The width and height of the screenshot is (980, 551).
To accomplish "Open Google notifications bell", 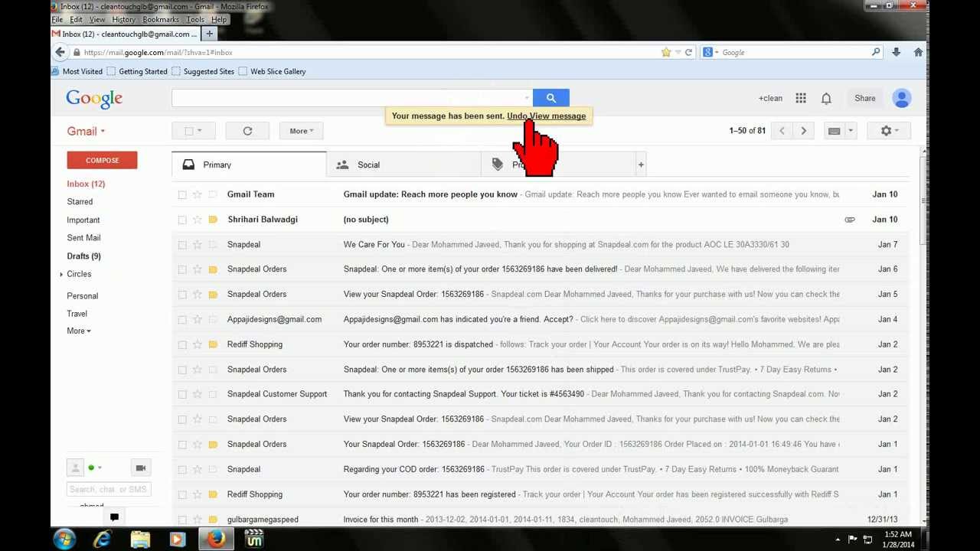I will (x=826, y=98).
